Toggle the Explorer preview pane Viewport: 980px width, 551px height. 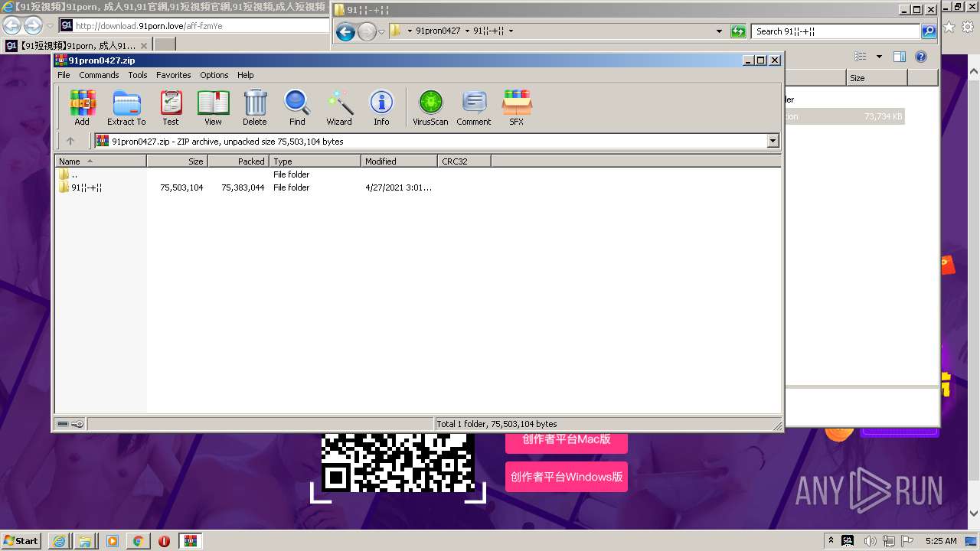900,57
